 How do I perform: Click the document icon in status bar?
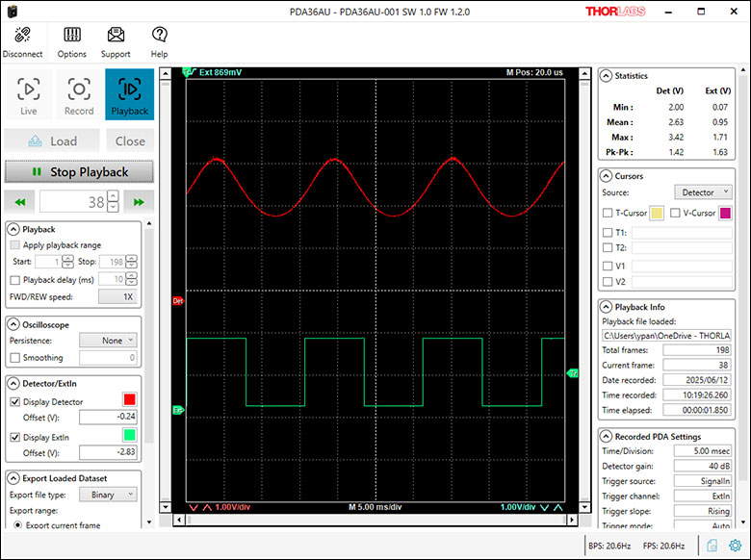coord(711,545)
